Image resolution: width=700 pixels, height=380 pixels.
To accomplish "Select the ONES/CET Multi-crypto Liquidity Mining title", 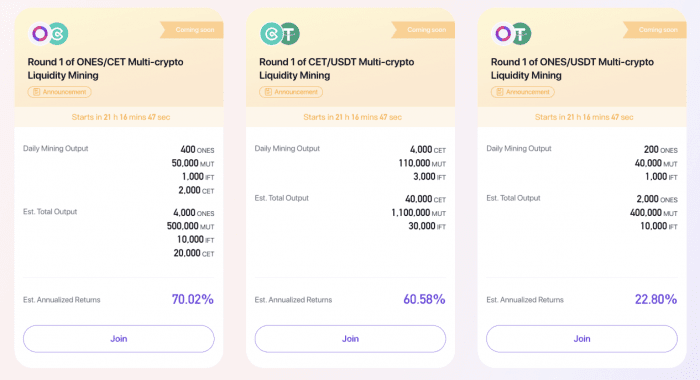I will tap(105, 68).
